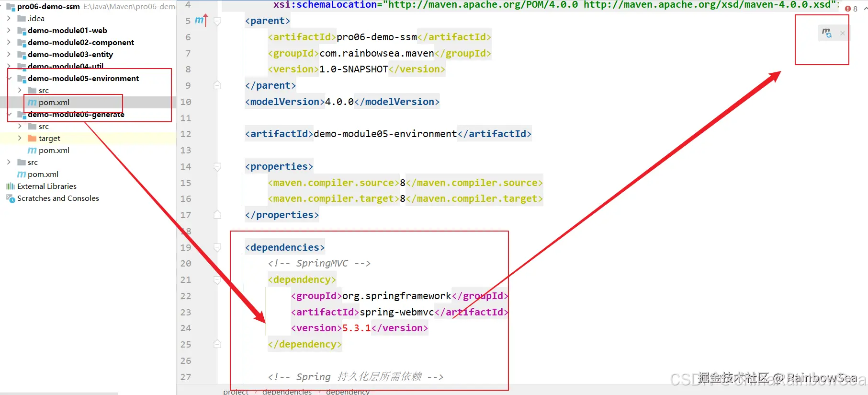
Task: Expand demo-module01-web module
Action: coord(9,30)
